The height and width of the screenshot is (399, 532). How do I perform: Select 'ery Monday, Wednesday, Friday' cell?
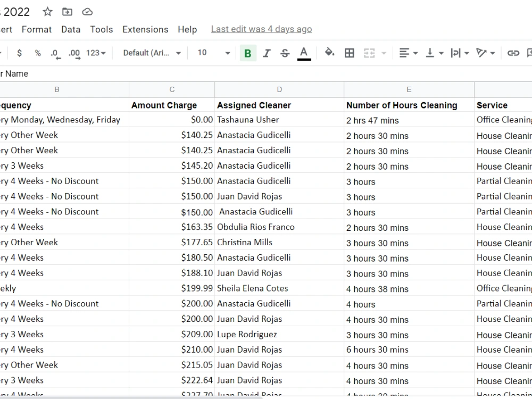point(64,120)
